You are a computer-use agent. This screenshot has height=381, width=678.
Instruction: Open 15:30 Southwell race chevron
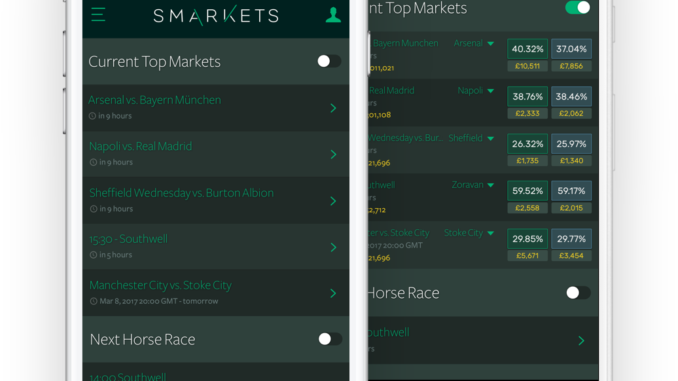(333, 247)
